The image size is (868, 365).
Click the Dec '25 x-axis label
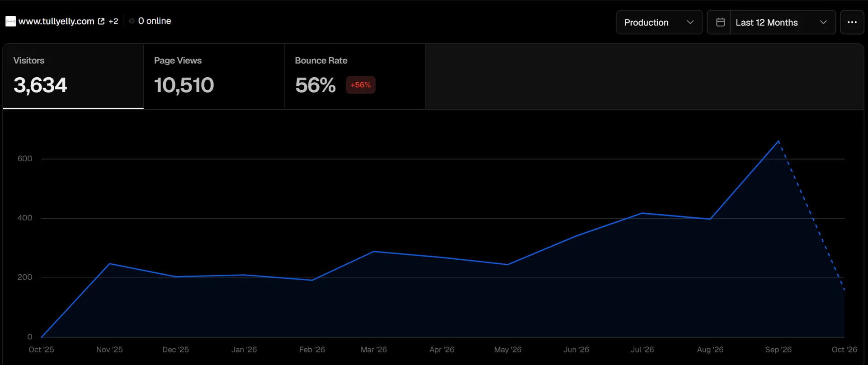175,350
